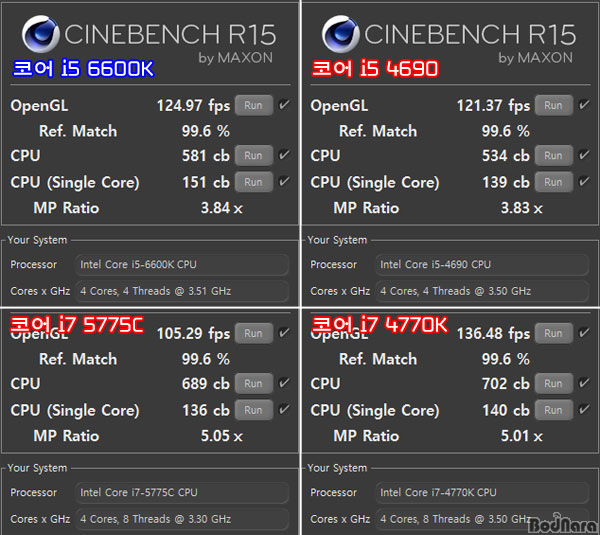600x535 pixels.
Task: Click the 121.37 fps OpenGL score
Action: [x=494, y=106]
